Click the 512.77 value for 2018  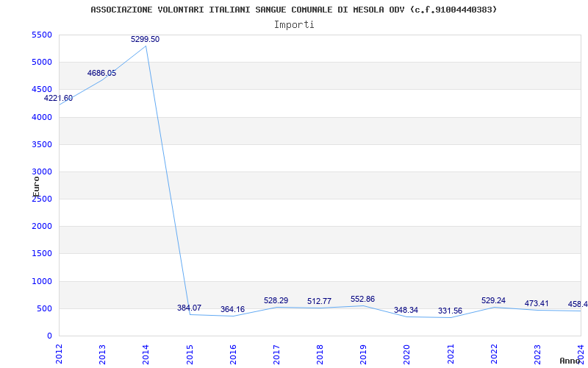319,302
